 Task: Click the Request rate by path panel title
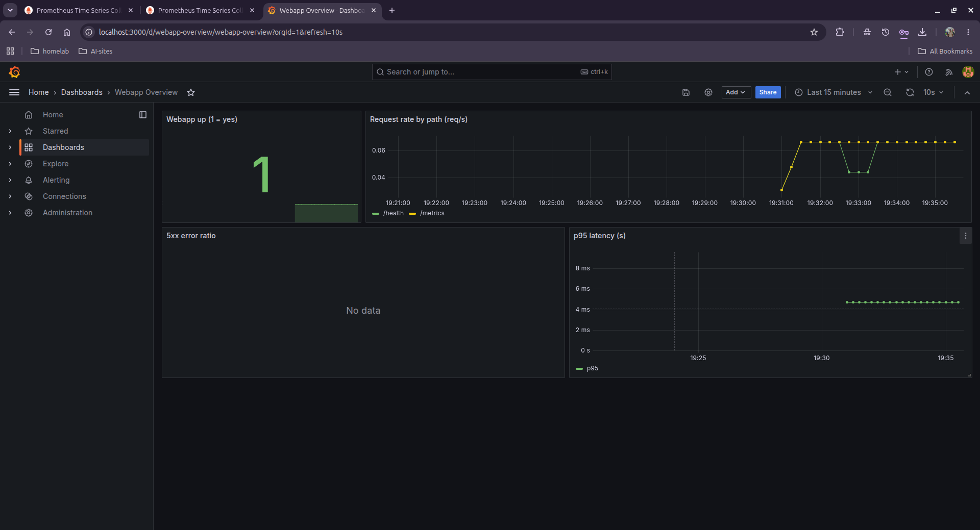[419, 119]
